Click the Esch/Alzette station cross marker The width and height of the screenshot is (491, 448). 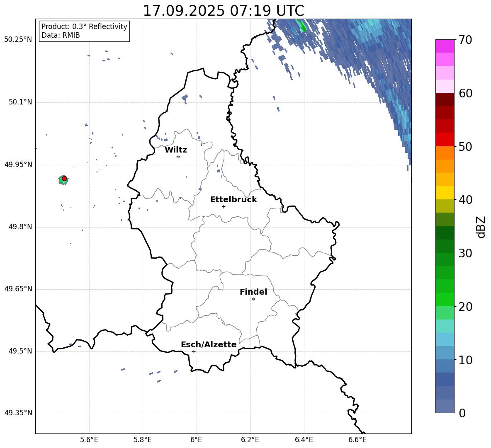point(194,351)
